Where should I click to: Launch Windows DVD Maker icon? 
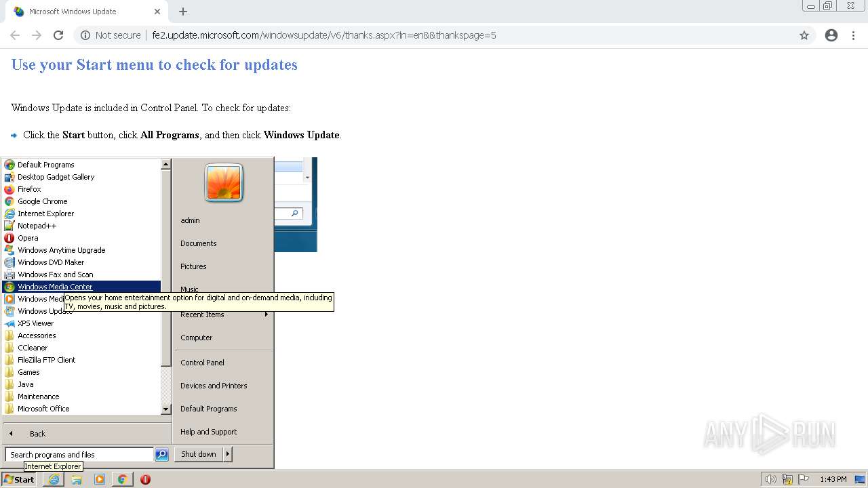[9, 262]
